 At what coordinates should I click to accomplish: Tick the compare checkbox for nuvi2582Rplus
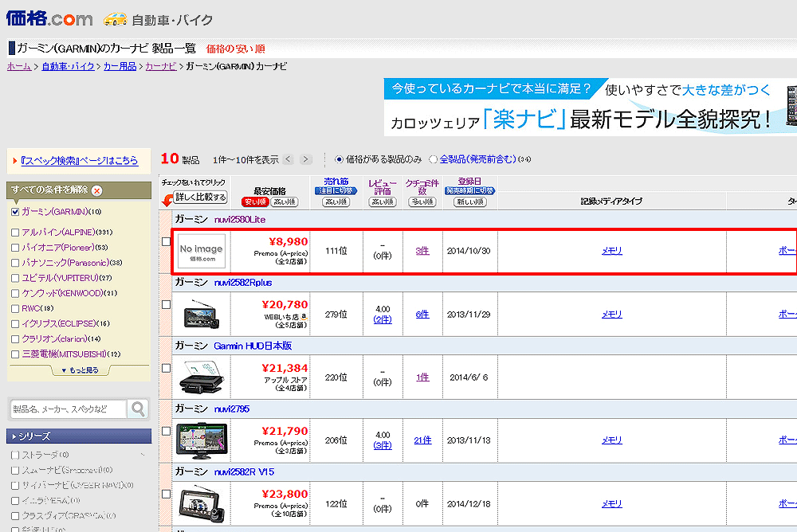[166, 304]
